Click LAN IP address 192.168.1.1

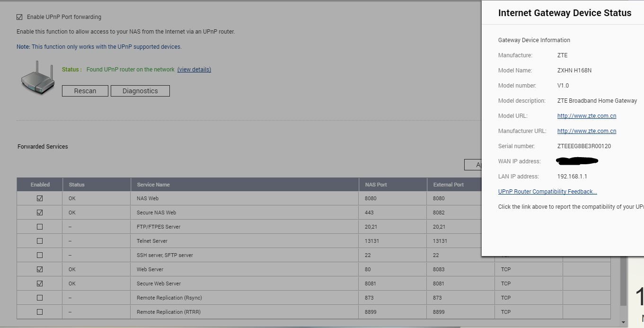coord(573,177)
